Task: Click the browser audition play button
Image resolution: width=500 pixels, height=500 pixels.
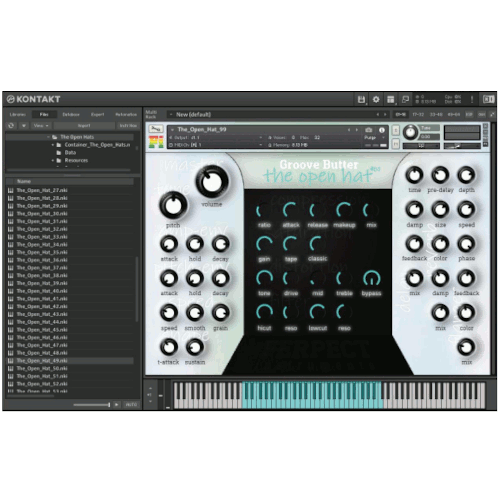Action: (116, 404)
